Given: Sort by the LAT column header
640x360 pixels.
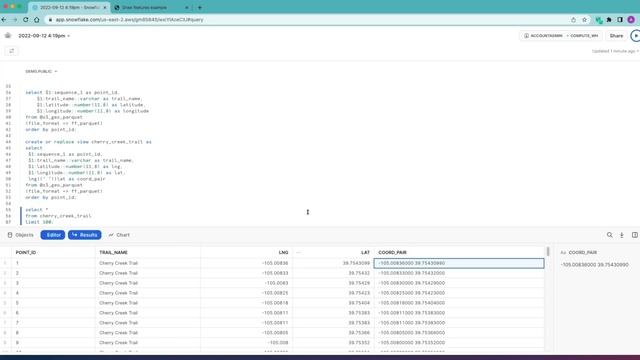Looking at the screenshot, I should point(365,252).
